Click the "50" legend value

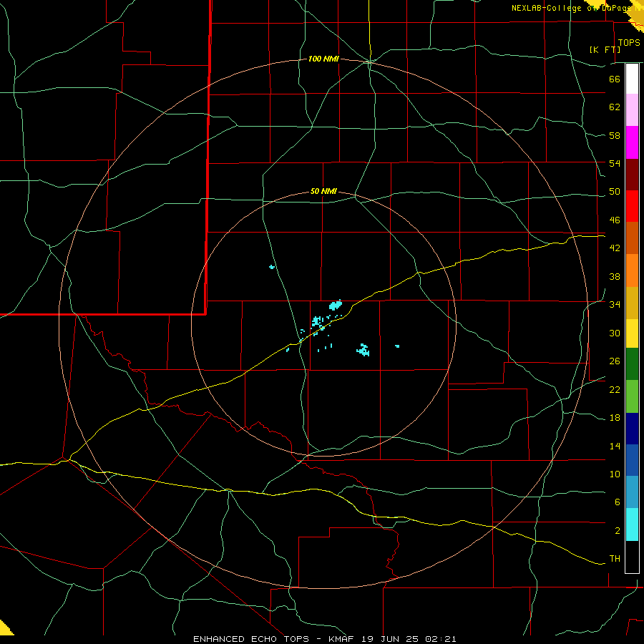615,192
